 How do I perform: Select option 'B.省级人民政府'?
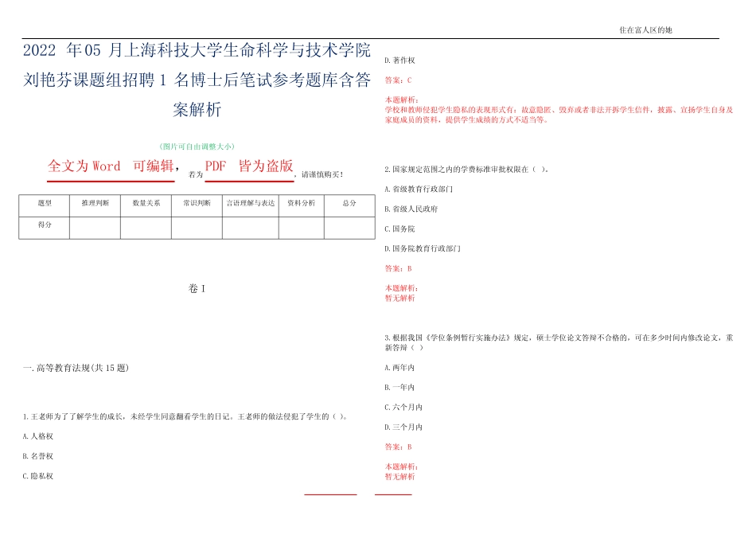coord(411,209)
